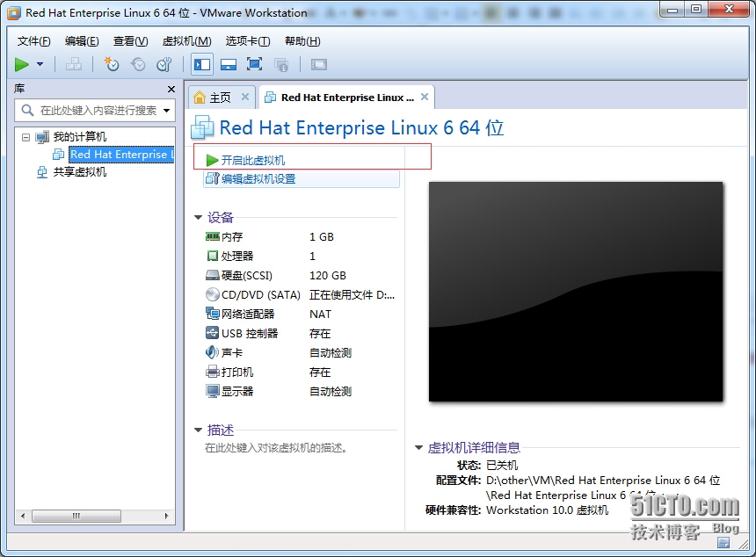Screen dimensions: 756x557
Task: Close the Red Hat Enterprise Linux tab
Action: tap(425, 97)
